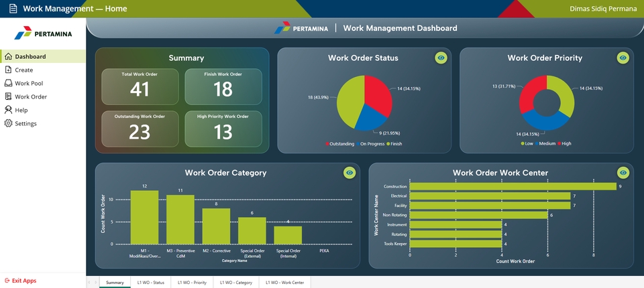
Task: Open the L1 WO - Work Center tab
Action: (x=284, y=283)
